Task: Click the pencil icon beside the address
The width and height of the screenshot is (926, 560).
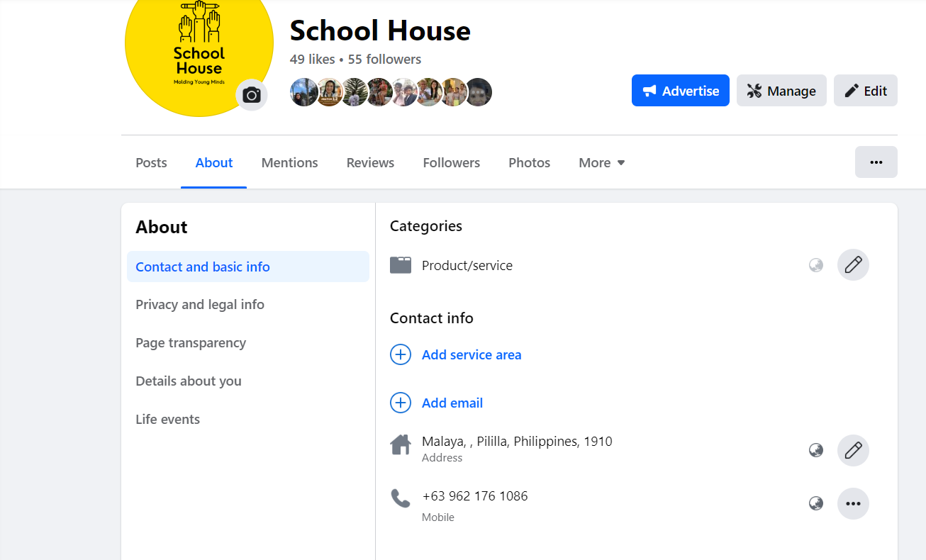Action: [853, 450]
